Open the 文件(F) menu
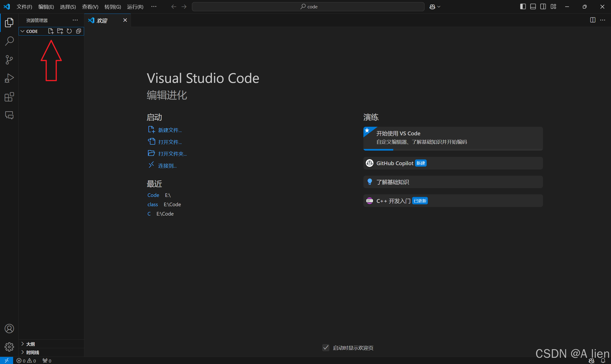 tap(24, 7)
